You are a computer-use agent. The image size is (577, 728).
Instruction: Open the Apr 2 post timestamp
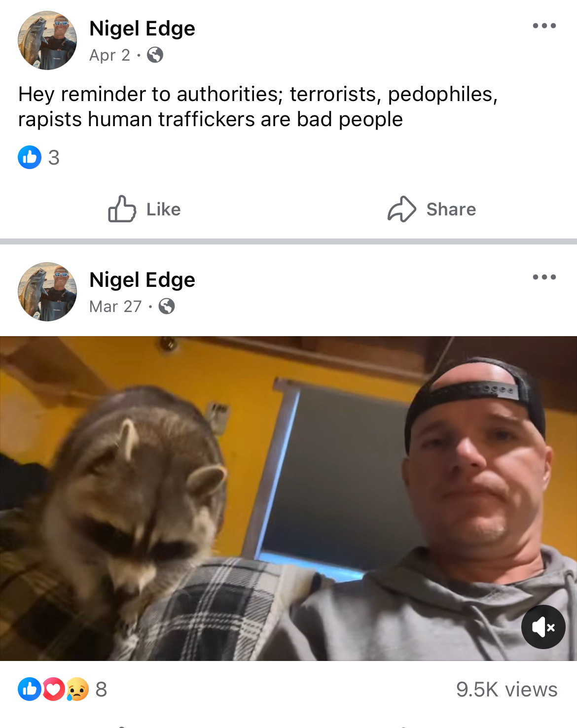point(109,55)
